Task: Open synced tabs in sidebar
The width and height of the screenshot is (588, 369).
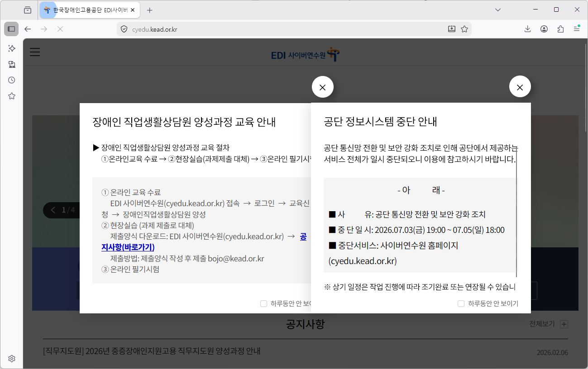Action: click(12, 64)
